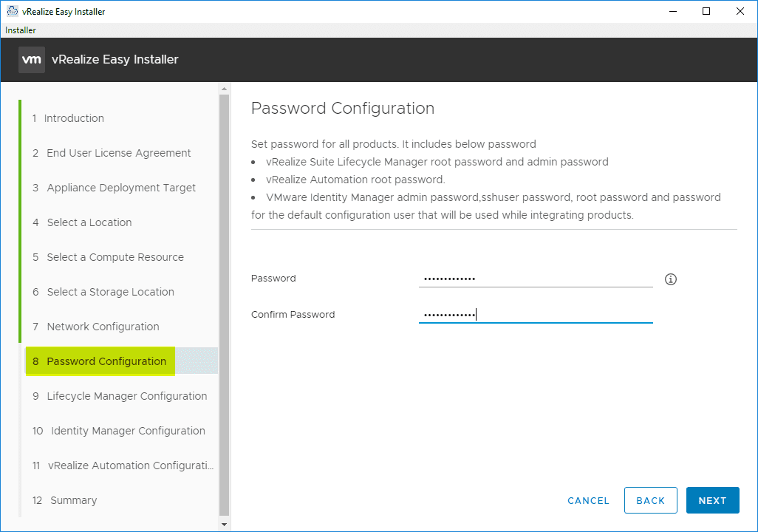Click the Password input field
758x532 pixels.
pos(535,279)
